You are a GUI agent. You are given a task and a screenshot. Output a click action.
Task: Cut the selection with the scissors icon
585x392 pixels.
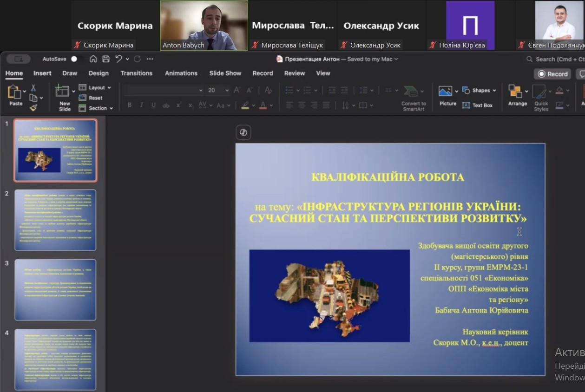(33, 87)
